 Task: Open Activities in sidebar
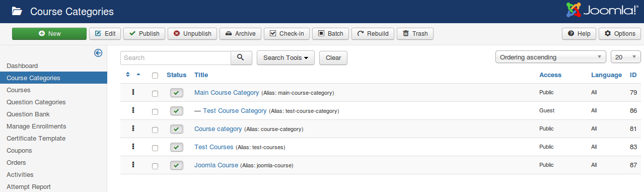click(x=20, y=175)
